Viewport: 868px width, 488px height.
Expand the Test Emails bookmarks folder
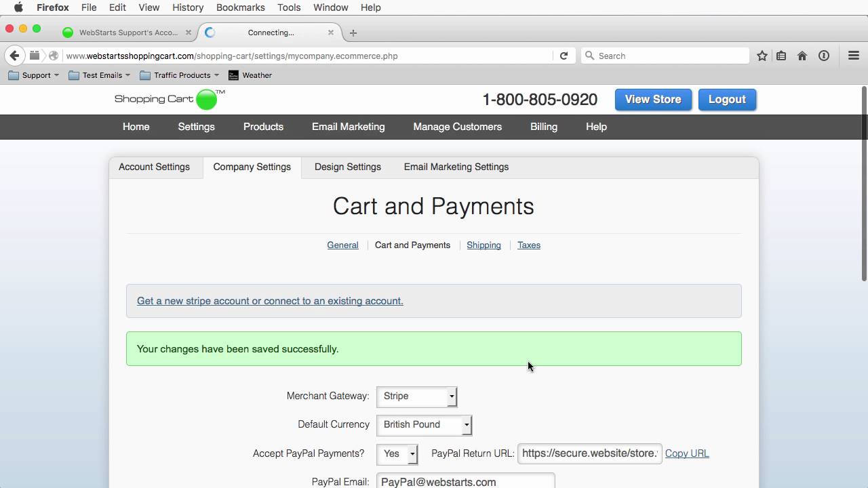pos(99,75)
